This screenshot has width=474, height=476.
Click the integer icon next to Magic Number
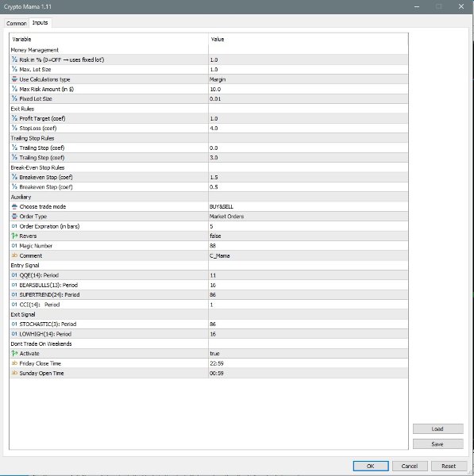(x=14, y=246)
